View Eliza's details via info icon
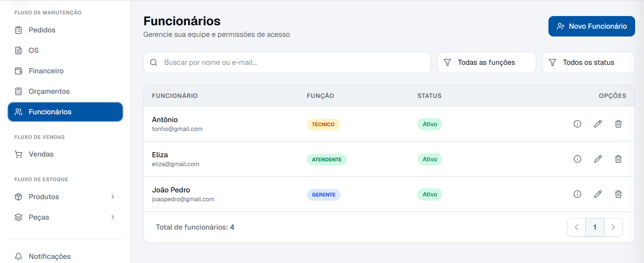Viewport: 644px width, 263px height. click(x=577, y=159)
